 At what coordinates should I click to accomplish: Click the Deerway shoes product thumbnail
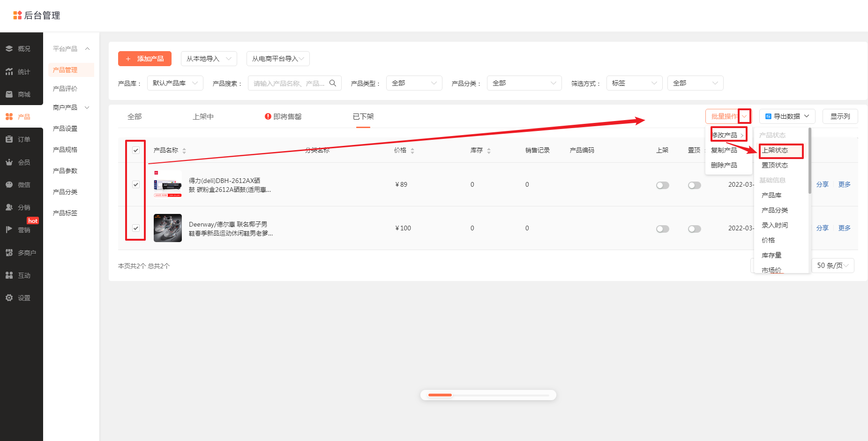(x=168, y=228)
